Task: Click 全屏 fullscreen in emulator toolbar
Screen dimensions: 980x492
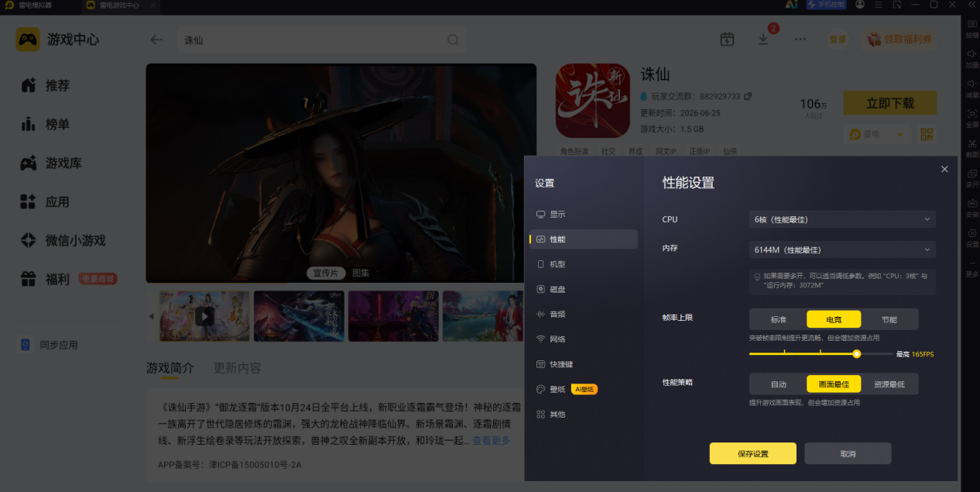Action: [972, 119]
